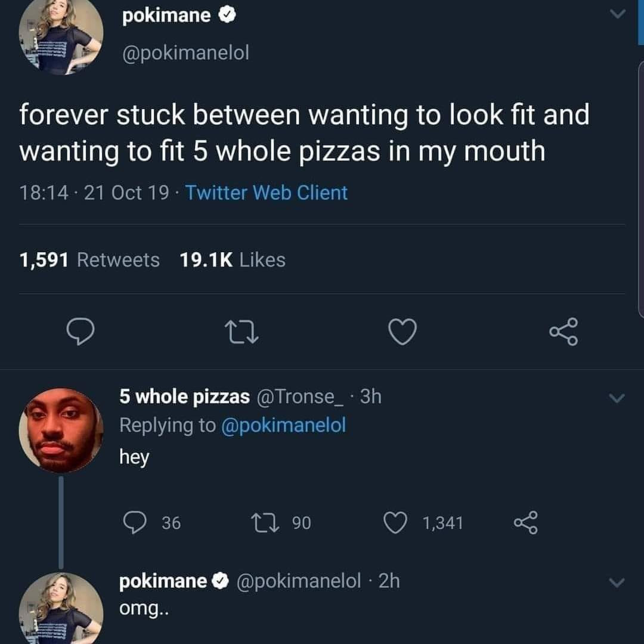Open options chevron on 'omg..' reply
The width and height of the screenshot is (644, 644).
(x=617, y=582)
